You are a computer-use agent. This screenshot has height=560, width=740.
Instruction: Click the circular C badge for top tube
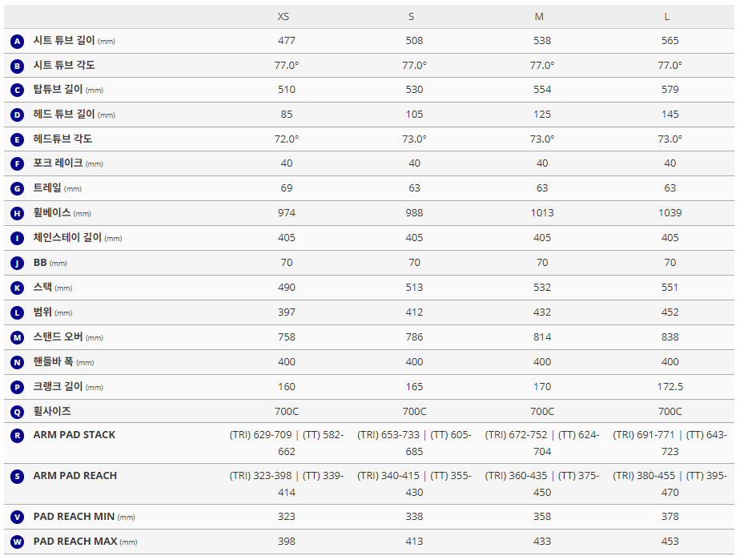(x=18, y=91)
